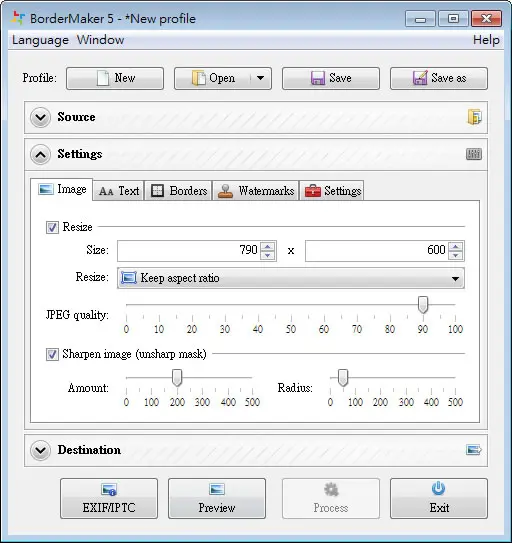Launch the Preview window

tap(217, 499)
